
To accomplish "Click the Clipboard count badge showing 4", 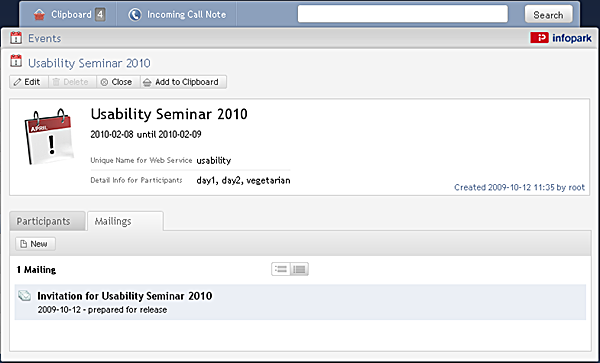I will click(100, 15).
